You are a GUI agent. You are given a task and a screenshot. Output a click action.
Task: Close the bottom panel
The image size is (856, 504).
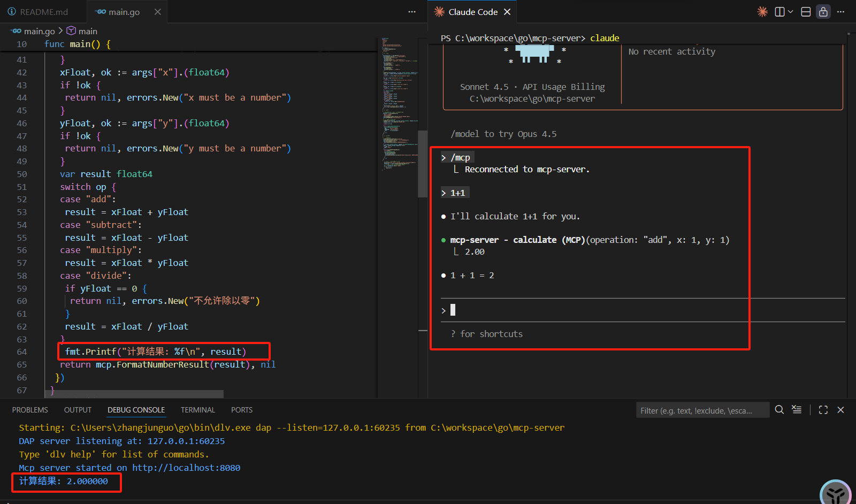pyautogui.click(x=840, y=410)
